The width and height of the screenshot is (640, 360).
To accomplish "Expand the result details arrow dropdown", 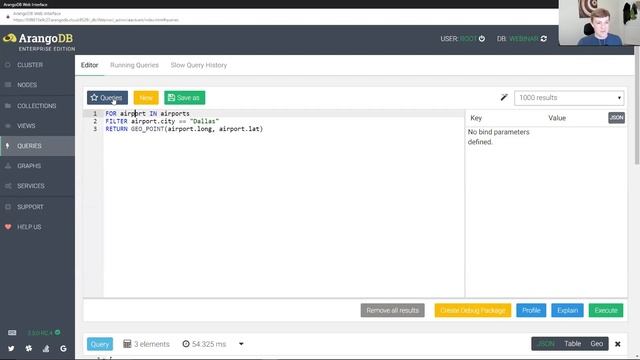I will pyautogui.click(x=241, y=344).
